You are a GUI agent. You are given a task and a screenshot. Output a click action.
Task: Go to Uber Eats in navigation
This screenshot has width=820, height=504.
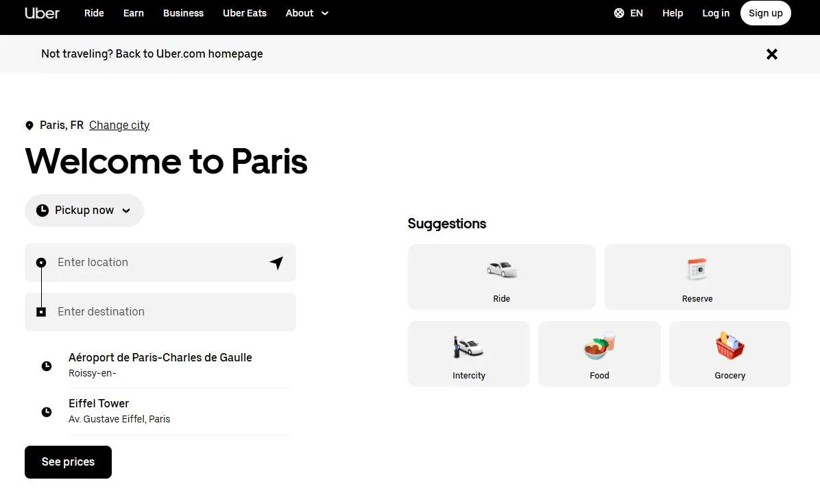coord(245,13)
